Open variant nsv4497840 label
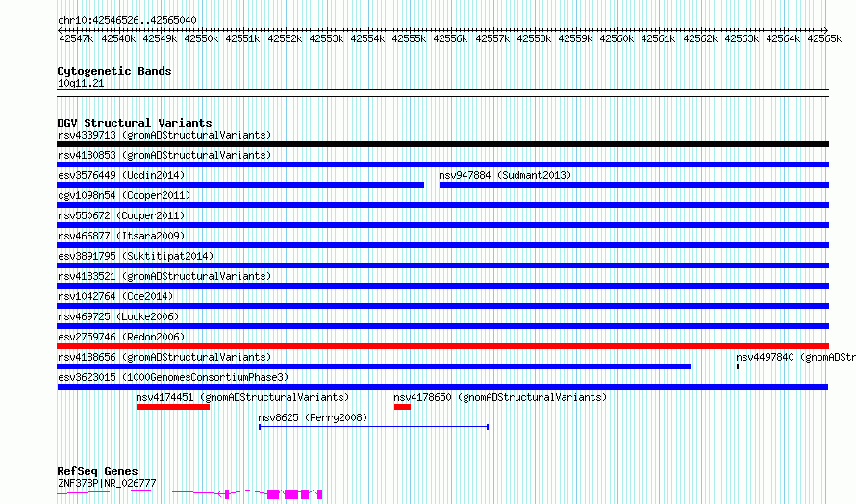 coord(795,357)
